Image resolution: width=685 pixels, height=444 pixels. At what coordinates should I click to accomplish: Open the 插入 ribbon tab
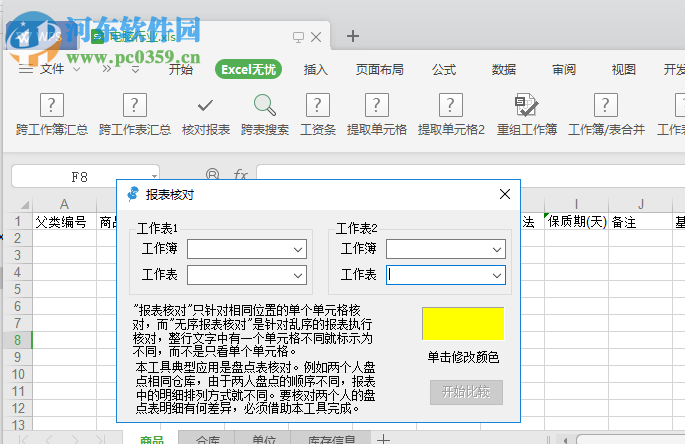click(315, 69)
